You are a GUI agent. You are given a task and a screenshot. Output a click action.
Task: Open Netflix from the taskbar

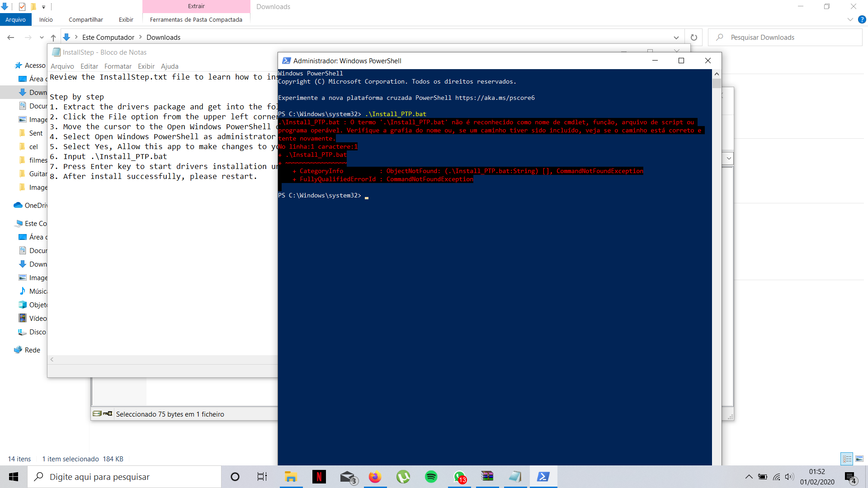319,477
